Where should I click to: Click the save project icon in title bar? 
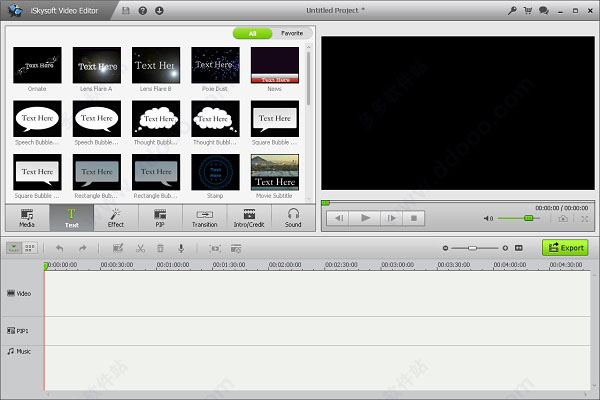(126, 11)
